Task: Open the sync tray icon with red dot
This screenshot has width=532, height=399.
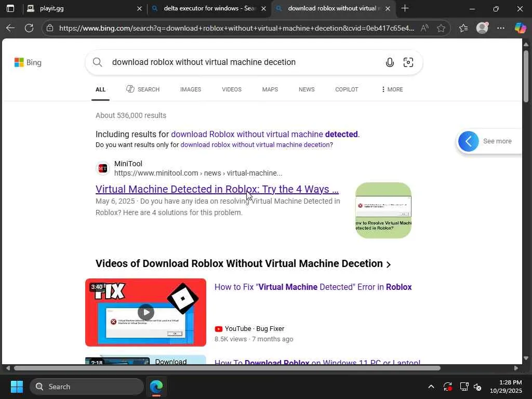Action: [x=447, y=387]
